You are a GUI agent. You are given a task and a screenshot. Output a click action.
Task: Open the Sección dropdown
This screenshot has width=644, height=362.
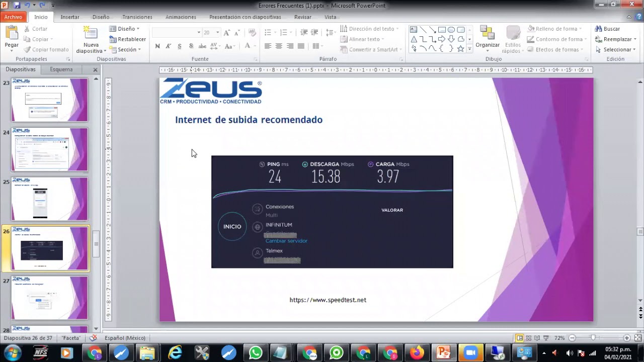coord(125,50)
